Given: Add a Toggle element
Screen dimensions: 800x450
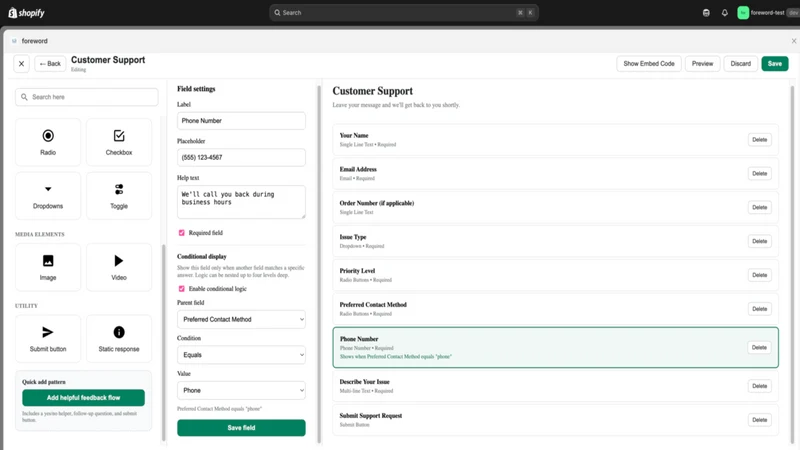Looking at the screenshot, I should click(119, 196).
